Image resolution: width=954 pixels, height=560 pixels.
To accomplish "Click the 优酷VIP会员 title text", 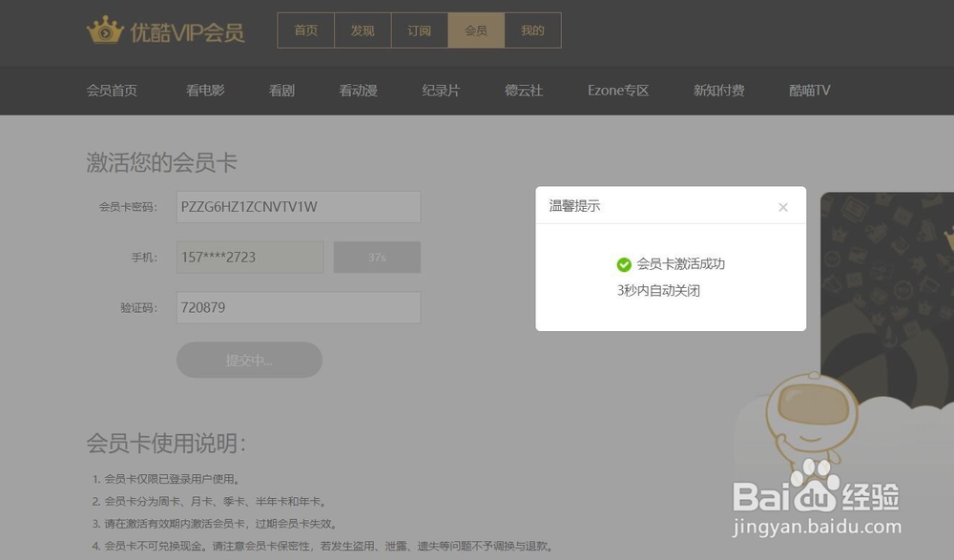I will [187, 32].
